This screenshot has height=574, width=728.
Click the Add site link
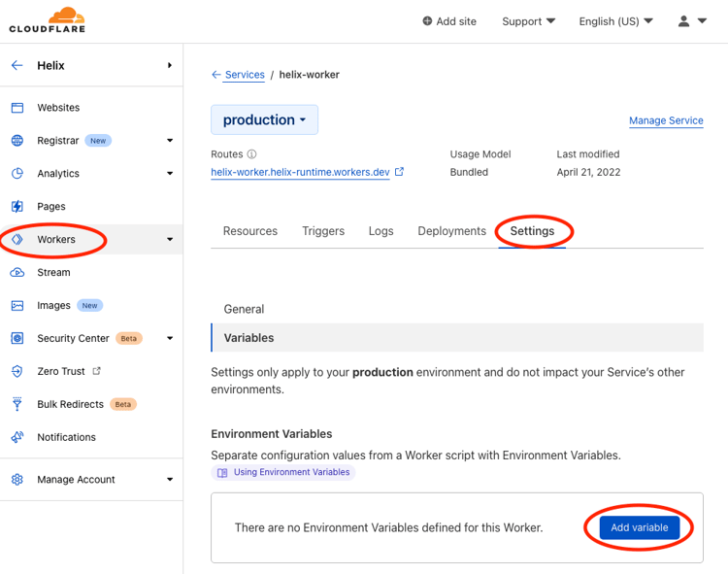pos(449,21)
